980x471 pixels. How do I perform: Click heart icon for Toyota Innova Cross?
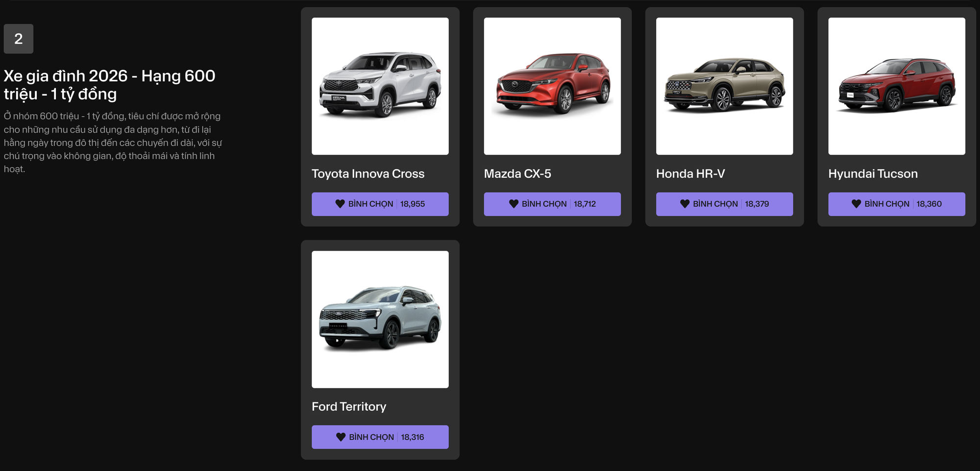tap(340, 204)
